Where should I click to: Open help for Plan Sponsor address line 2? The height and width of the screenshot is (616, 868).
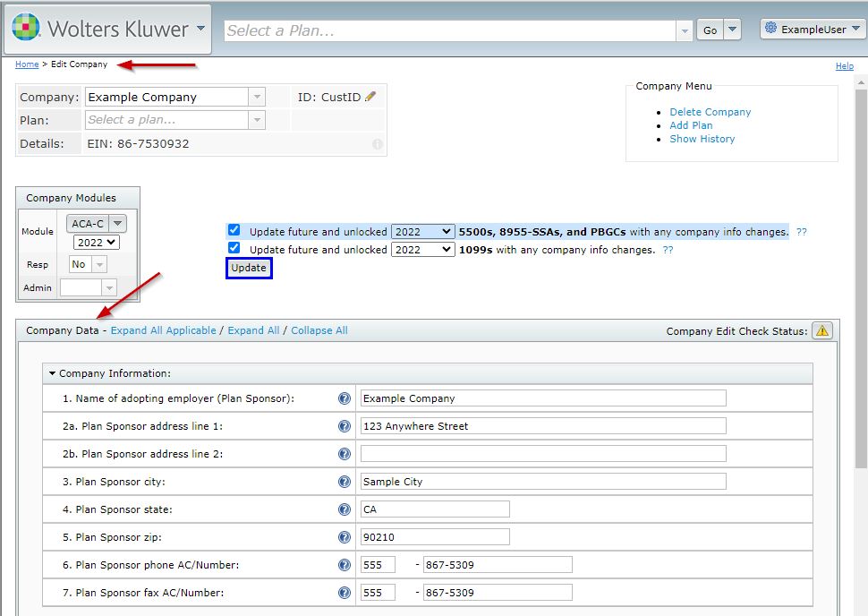345,454
